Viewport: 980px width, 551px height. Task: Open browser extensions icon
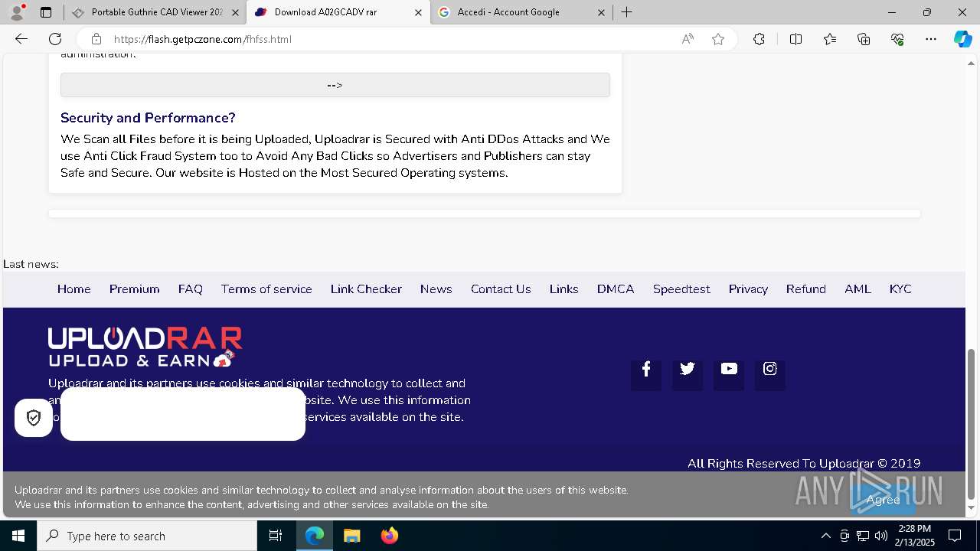click(759, 39)
